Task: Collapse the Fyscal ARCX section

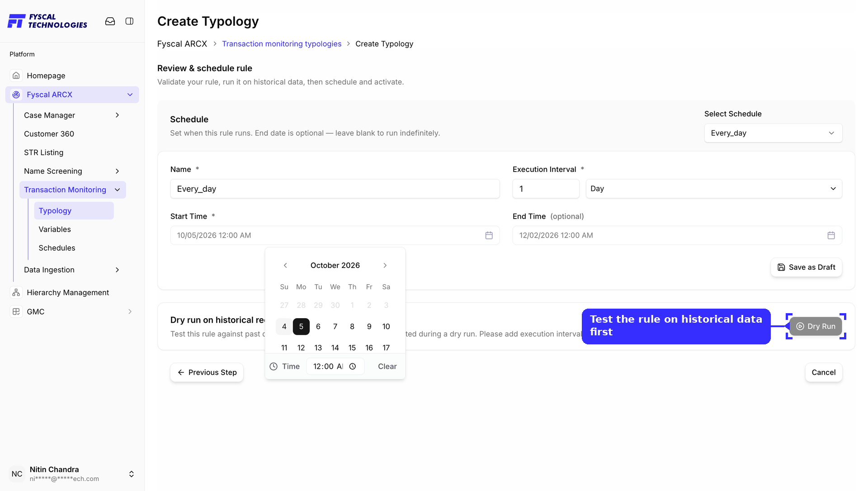Action: [130, 95]
